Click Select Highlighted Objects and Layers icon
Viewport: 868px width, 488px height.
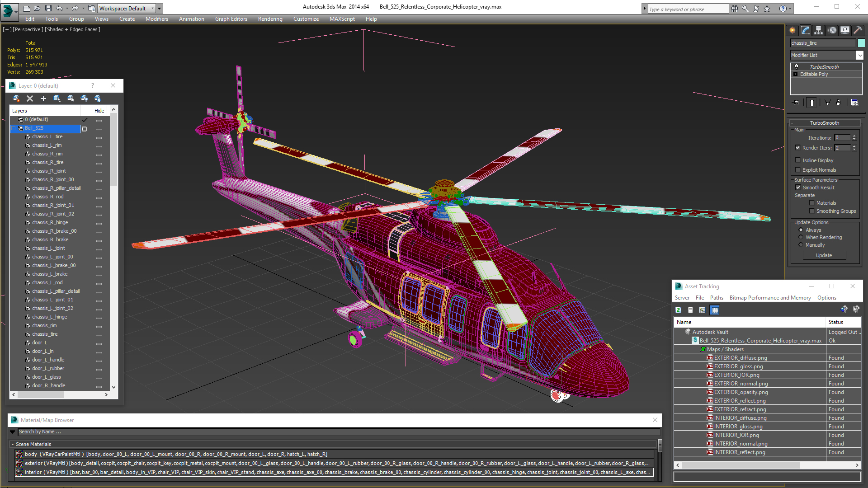[57, 99]
